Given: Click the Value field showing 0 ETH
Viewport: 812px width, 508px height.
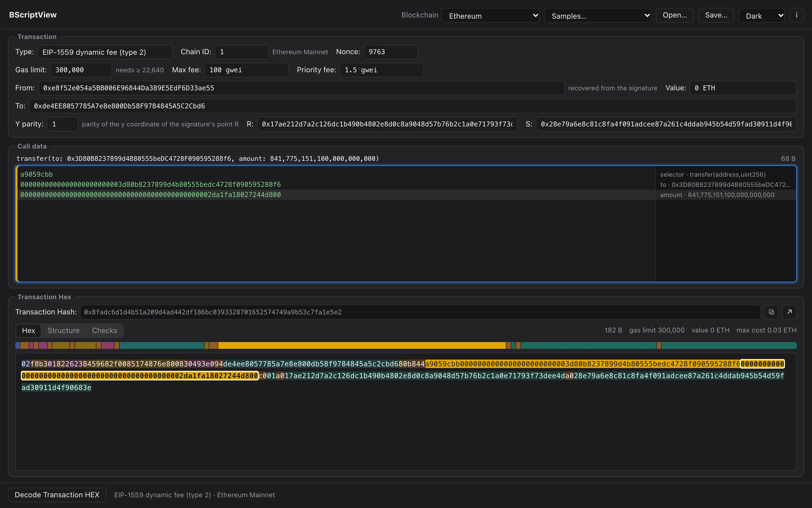Looking at the screenshot, I should pos(743,88).
